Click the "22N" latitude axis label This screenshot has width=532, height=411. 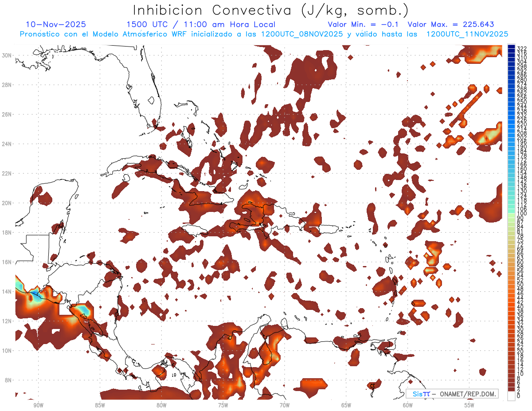pos(7,173)
